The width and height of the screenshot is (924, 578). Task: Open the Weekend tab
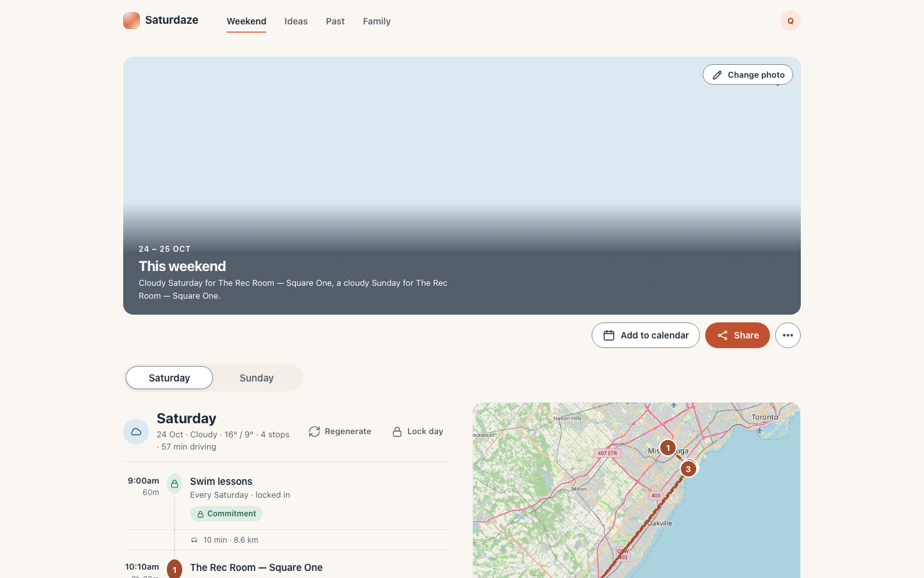tap(246, 21)
